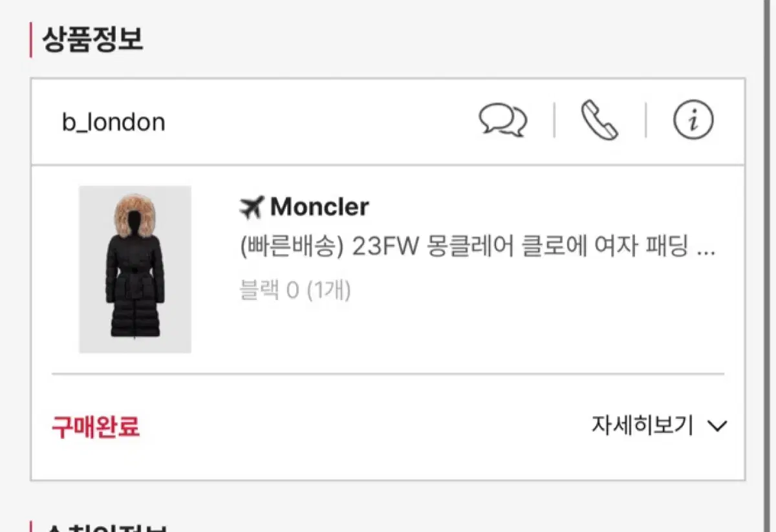Expand details with the chevron beside 자세히보기
This screenshot has height=532, width=776.
tap(717, 426)
